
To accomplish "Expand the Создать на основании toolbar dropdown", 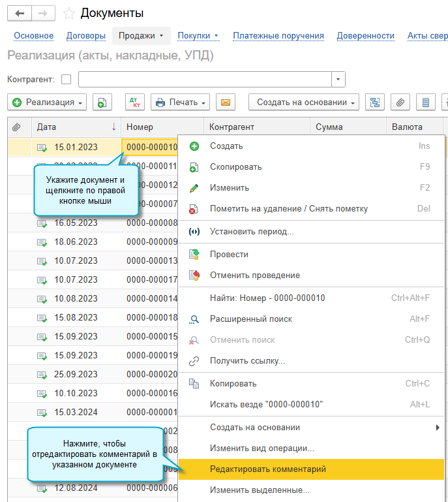I will [x=303, y=102].
